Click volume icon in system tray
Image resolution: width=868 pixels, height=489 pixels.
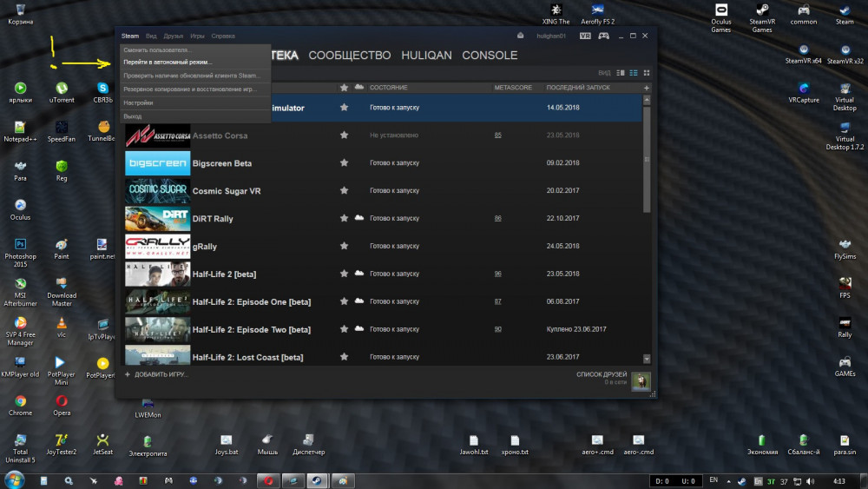(x=811, y=481)
